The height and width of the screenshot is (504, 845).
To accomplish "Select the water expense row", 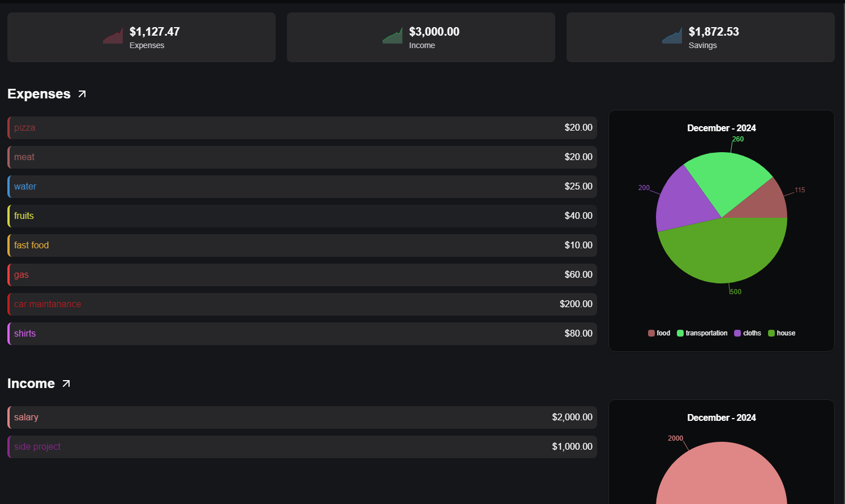I will (302, 187).
